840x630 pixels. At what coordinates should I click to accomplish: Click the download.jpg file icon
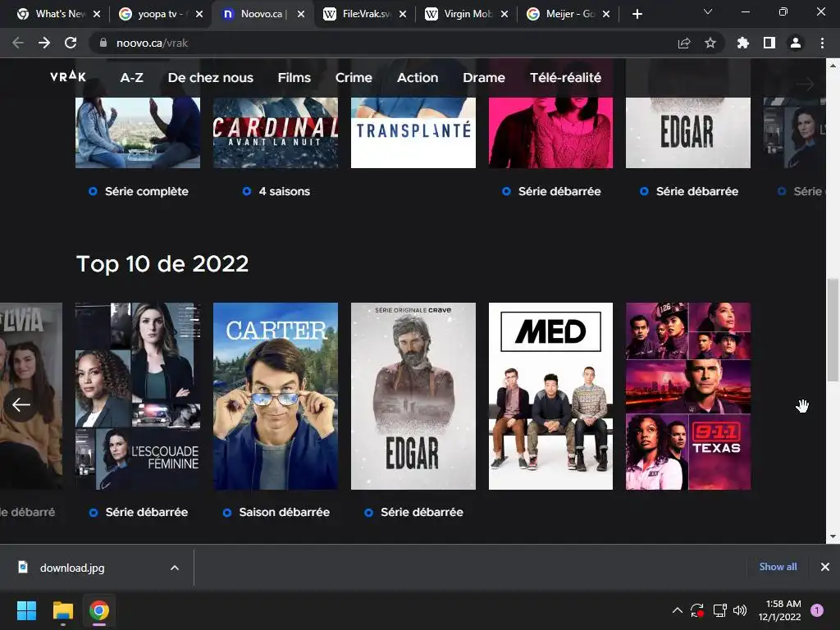[x=22, y=567]
